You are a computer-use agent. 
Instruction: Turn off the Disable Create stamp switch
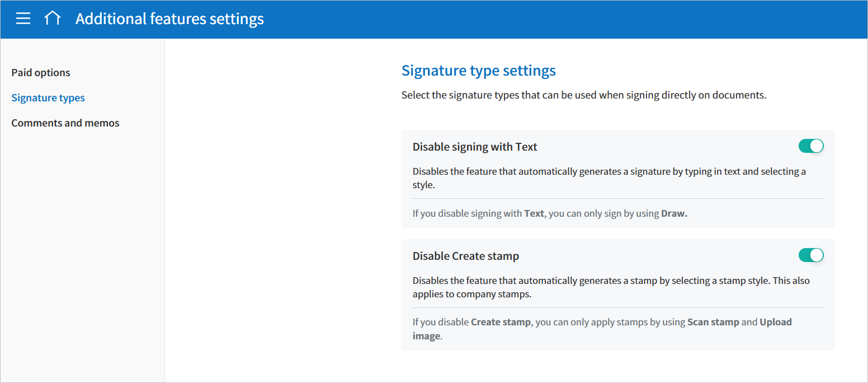pos(811,255)
